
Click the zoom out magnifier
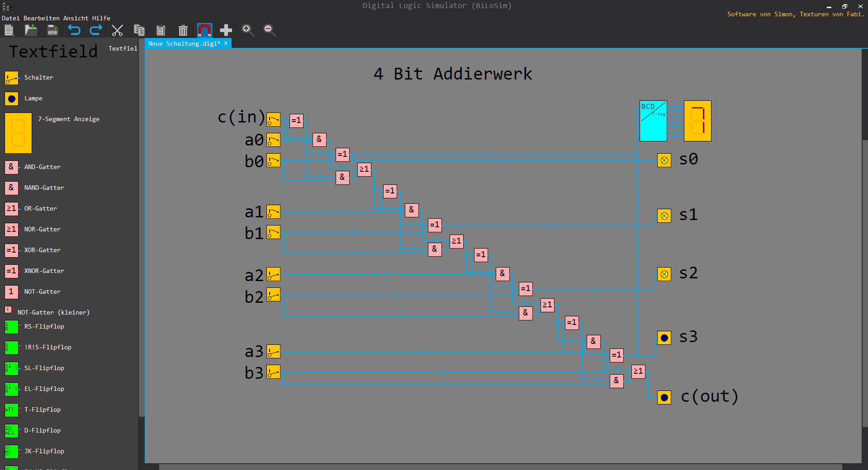270,30
